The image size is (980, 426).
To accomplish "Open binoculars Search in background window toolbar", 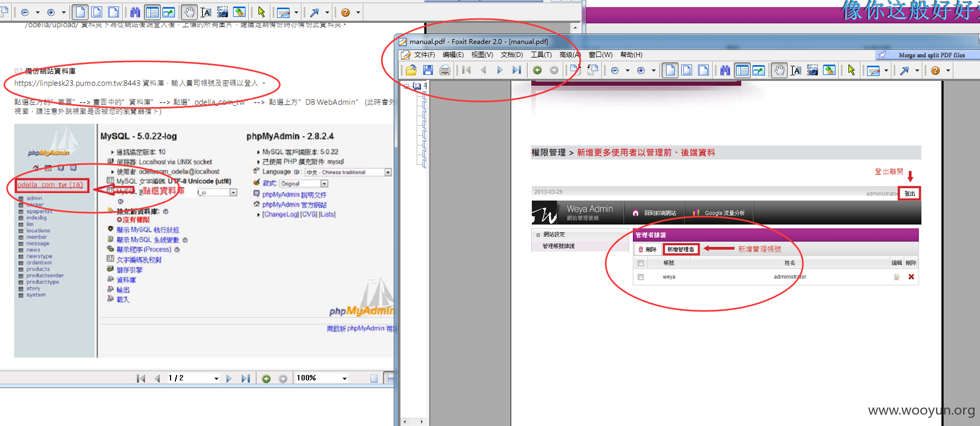I will click(x=135, y=12).
